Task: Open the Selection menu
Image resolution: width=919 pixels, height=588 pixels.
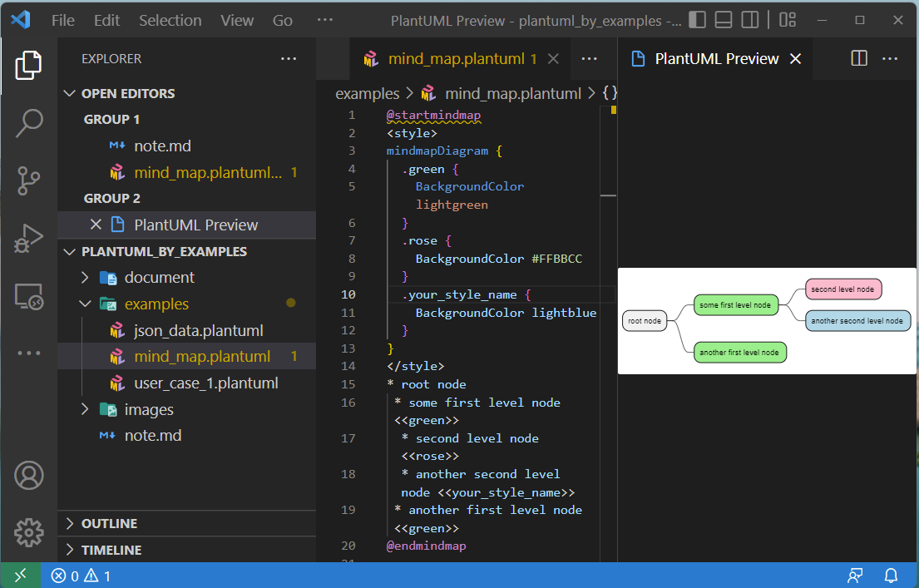Action: 170,20
